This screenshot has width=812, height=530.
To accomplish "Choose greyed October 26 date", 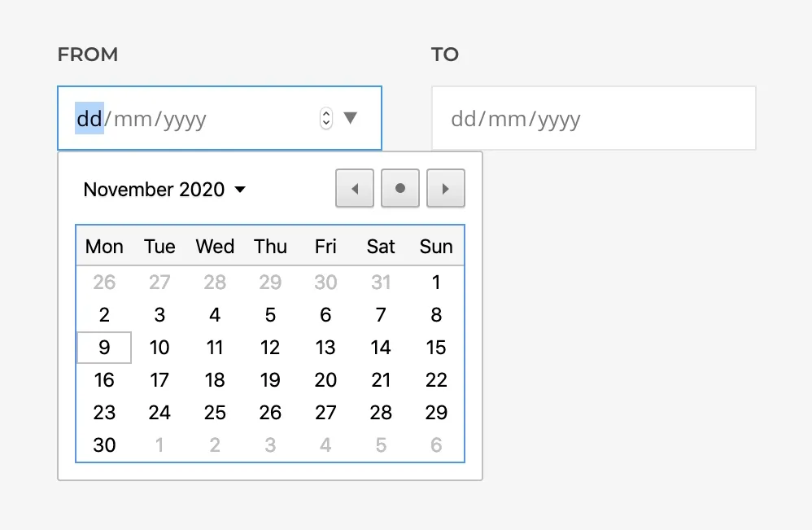I will 104,283.
